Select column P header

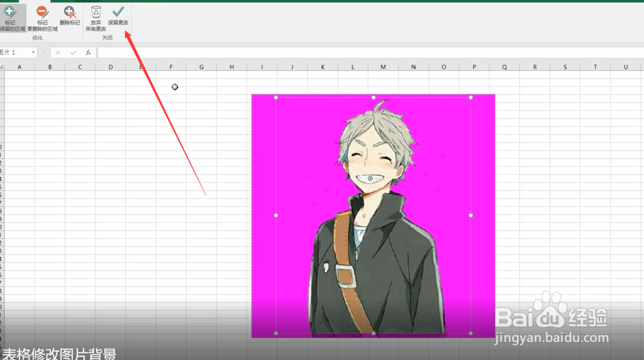[474, 67]
